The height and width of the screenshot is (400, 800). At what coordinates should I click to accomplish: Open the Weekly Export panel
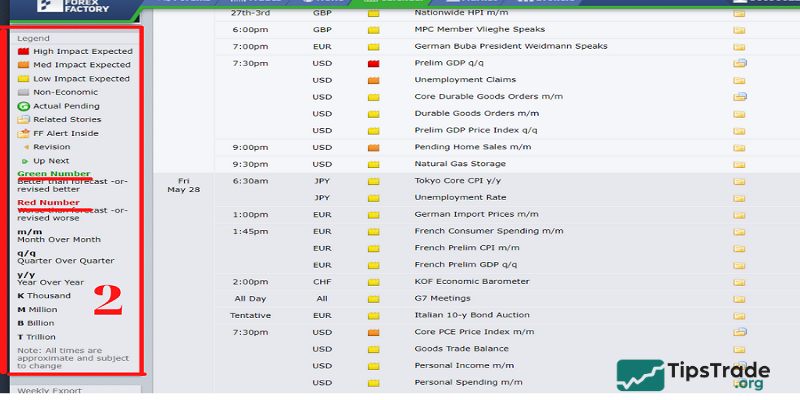tap(47, 391)
